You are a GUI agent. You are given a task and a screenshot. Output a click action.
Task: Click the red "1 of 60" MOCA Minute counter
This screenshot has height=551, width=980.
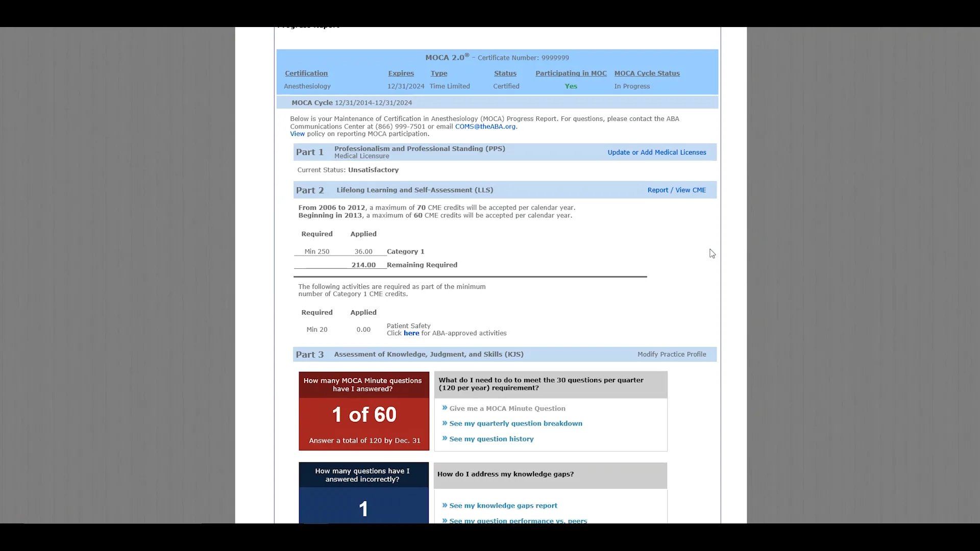(x=363, y=414)
